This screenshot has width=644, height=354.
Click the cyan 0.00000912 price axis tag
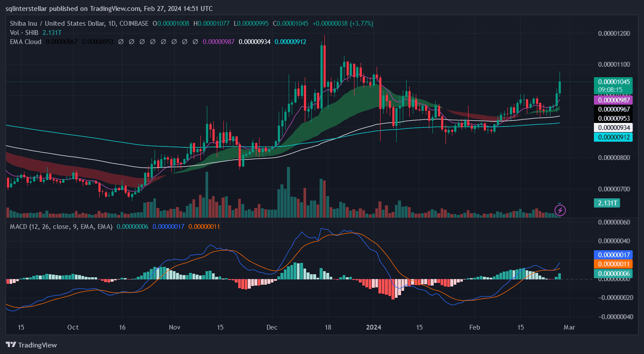coord(614,137)
